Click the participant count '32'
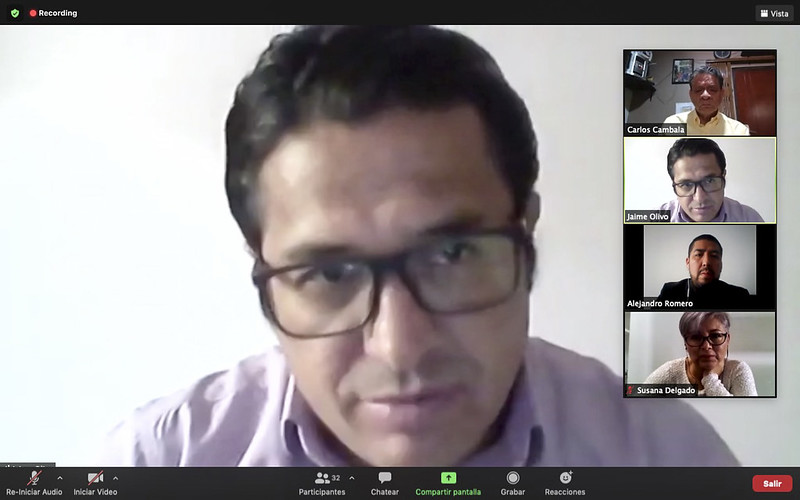The image size is (800, 500). 336,478
